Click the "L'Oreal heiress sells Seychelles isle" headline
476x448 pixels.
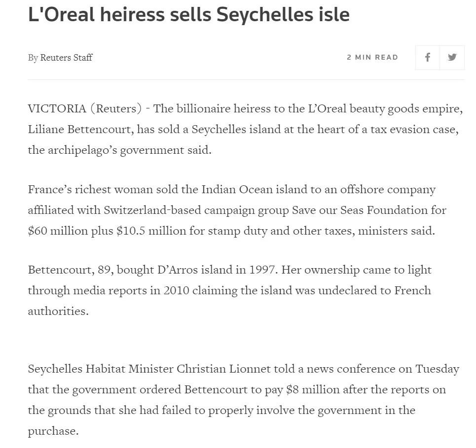189,15
